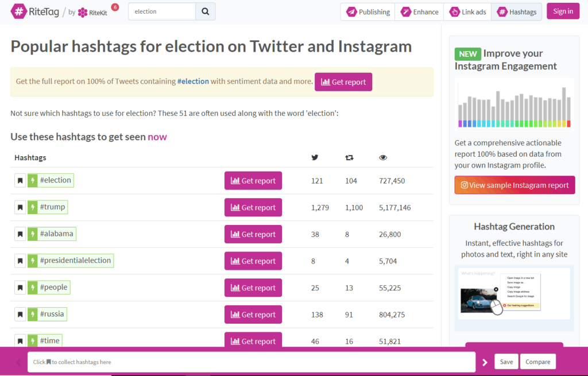Click the Link ads pointer hexagon icon
Screen dimensions: 588x376
[x=455, y=11]
